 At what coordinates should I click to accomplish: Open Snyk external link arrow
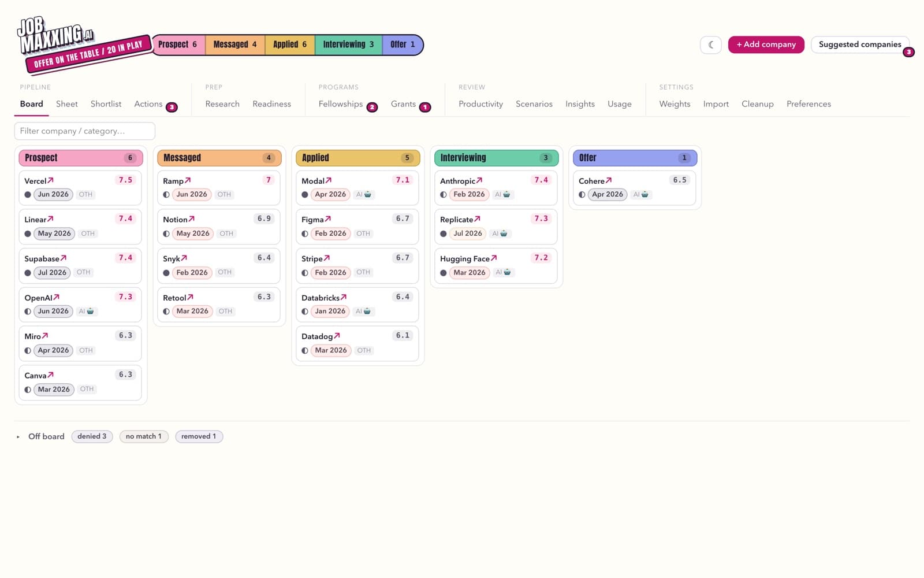click(184, 258)
